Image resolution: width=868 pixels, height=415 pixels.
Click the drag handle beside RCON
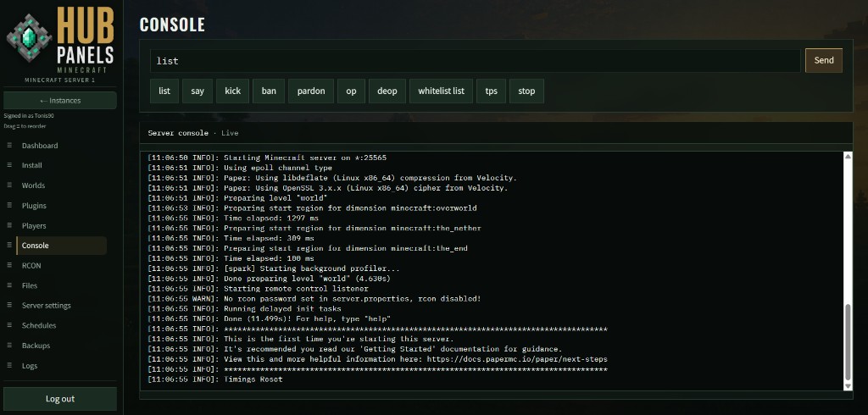tap(8, 266)
